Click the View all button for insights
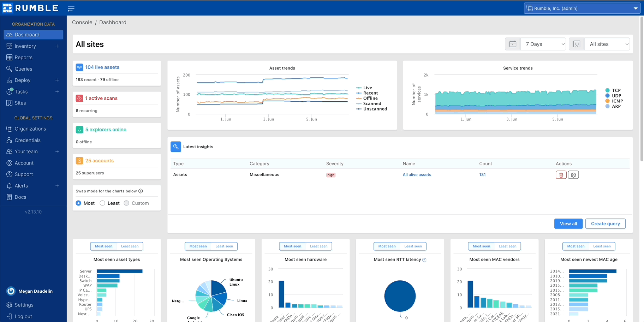This screenshot has height=322, width=644. pos(568,223)
